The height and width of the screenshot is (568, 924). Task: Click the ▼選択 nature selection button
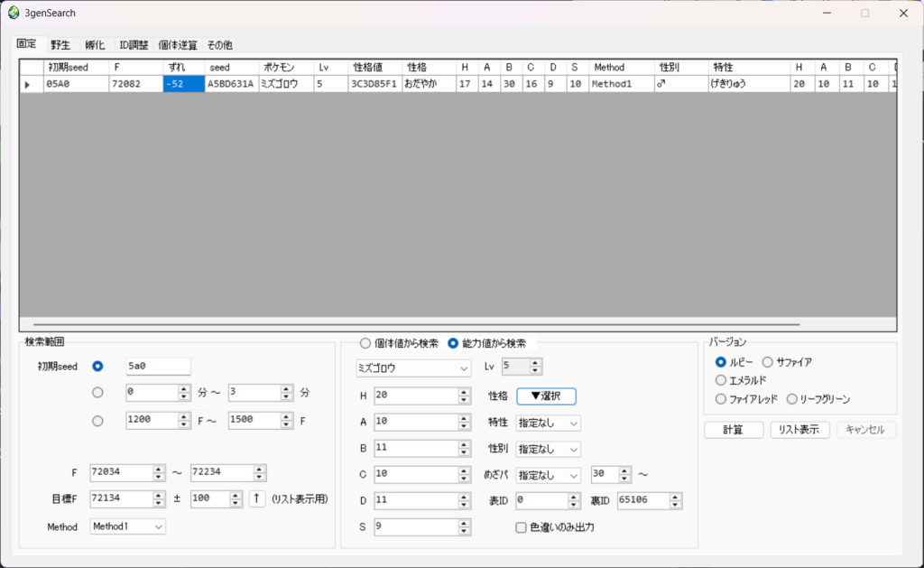[x=546, y=396]
